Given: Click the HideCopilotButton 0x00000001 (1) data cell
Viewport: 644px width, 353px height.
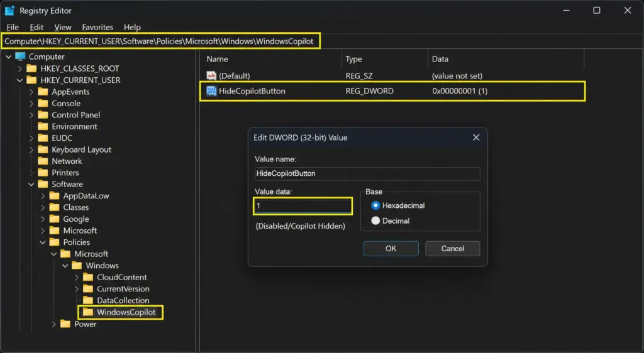Looking at the screenshot, I should click(460, 91).
